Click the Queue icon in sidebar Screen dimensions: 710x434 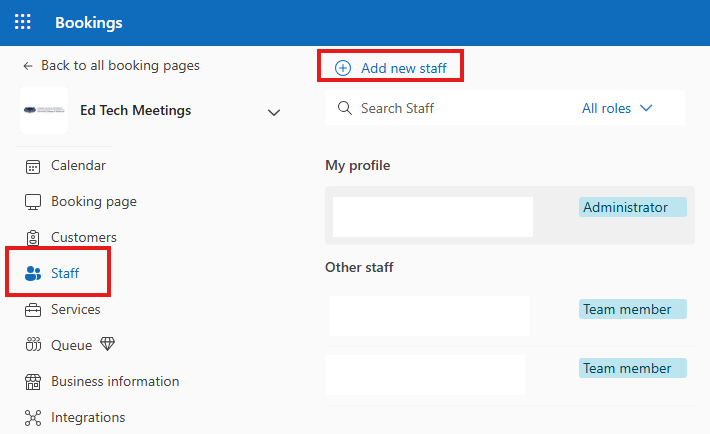(x=33, y=346)
